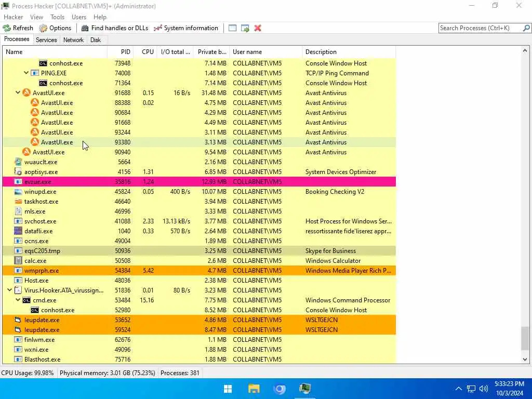Image resolution: width=532 pixels, height=399 pixels.
Task: Sort by the CPU column header
Action: tap(145, 52)
